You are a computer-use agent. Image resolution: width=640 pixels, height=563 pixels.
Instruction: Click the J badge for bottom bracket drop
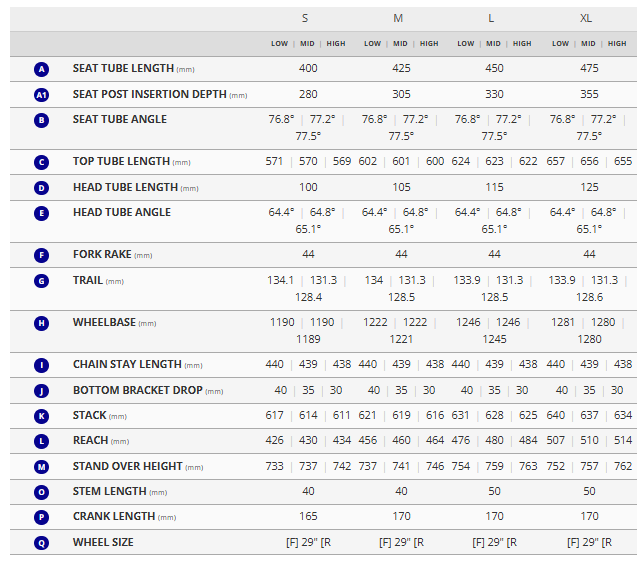(41, 391)
